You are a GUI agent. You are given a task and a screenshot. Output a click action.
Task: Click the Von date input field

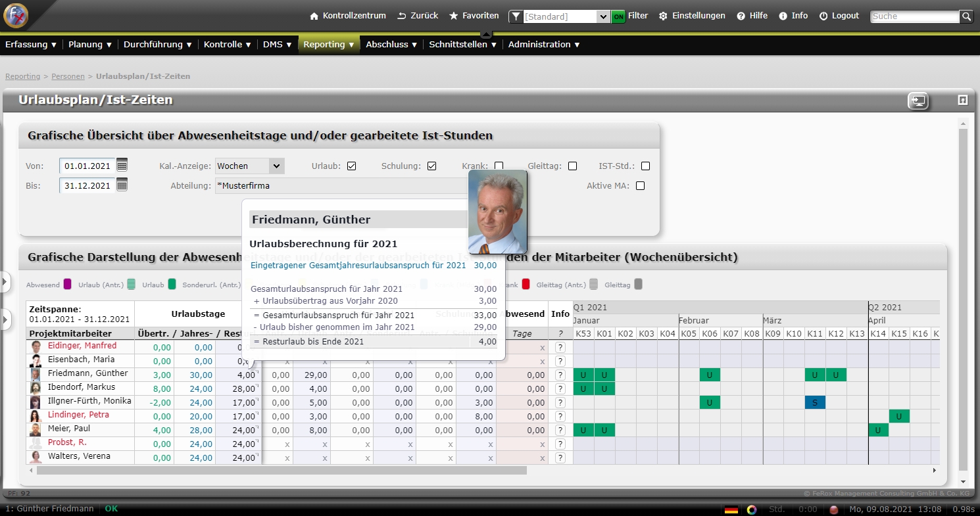[x=87, y=166]
